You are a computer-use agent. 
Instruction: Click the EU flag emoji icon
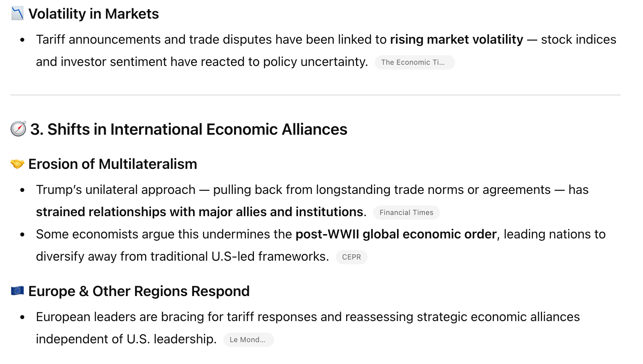click(17, 291)
